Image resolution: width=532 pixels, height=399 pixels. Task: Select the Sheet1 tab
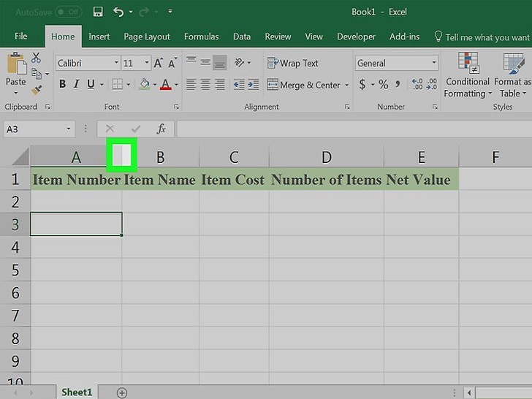[77, 392]
